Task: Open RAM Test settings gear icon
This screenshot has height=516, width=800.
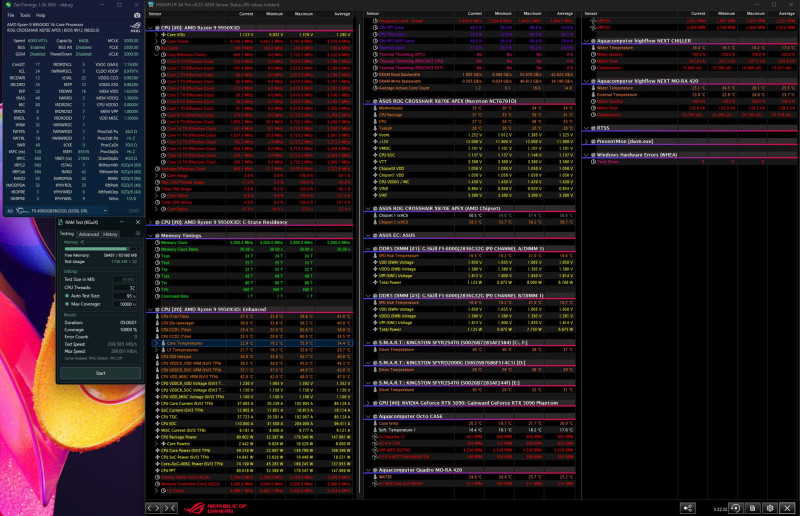Action: 138,234
